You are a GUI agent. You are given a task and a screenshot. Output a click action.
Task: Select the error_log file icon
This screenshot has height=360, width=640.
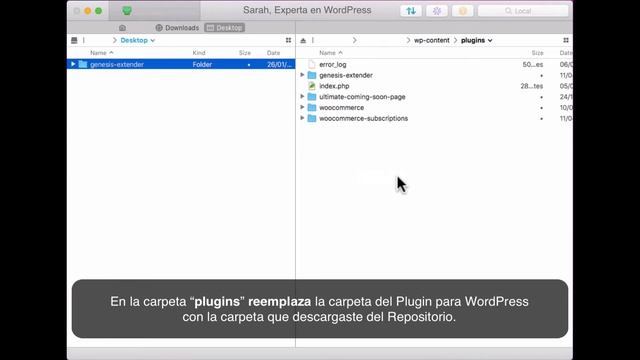312,64
